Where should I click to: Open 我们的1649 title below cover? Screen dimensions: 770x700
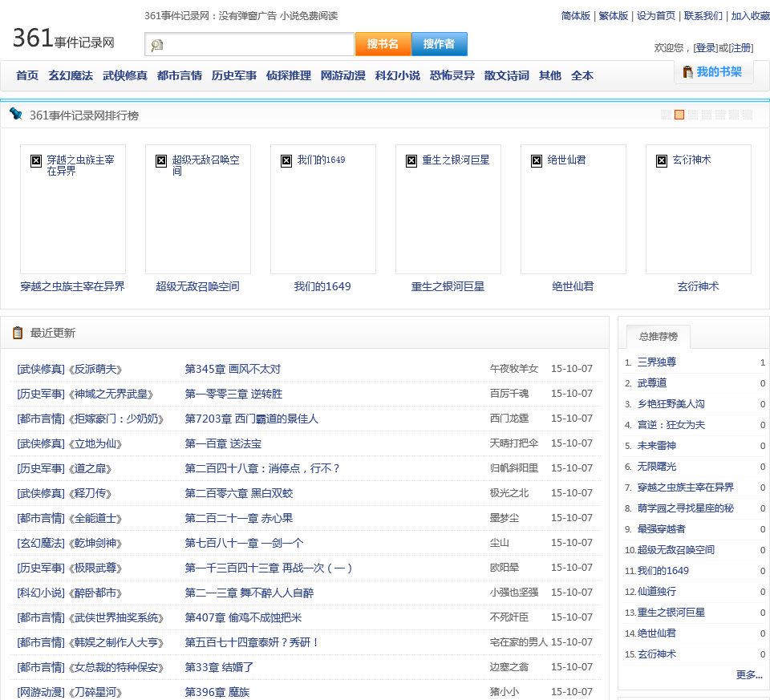click(x=322, y=287)
